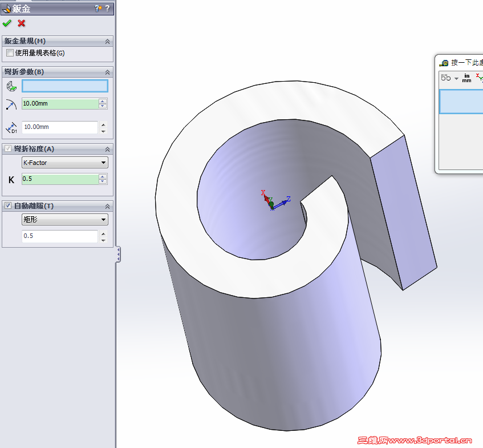
Task: Click the XYZ coordinate icon in measure window
Action: (x=480, y=78)
